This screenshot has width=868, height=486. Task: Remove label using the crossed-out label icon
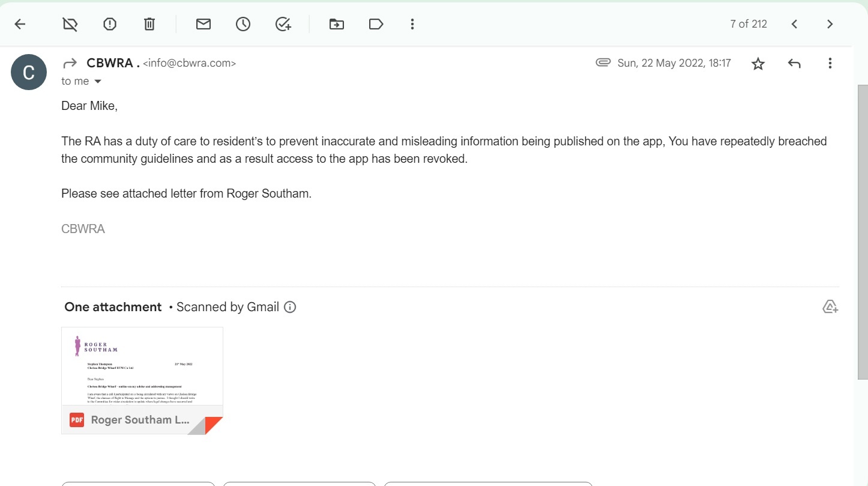point(70,24)
